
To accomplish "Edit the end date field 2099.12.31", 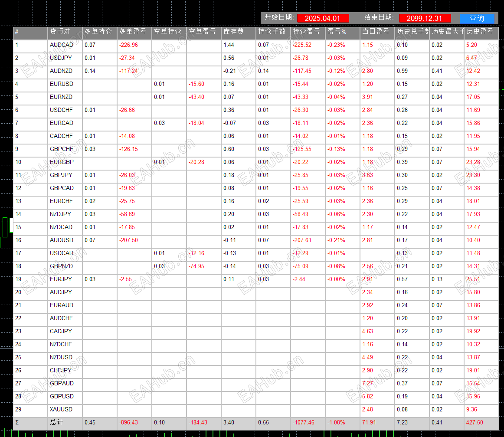I will (x=425, y=18).
